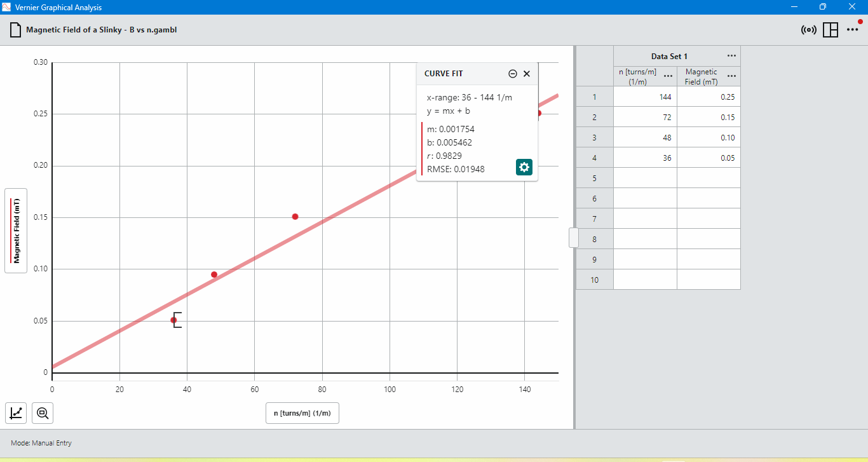
Task: Open the Magnetic Field column options
Action: (x=731, y=76)
